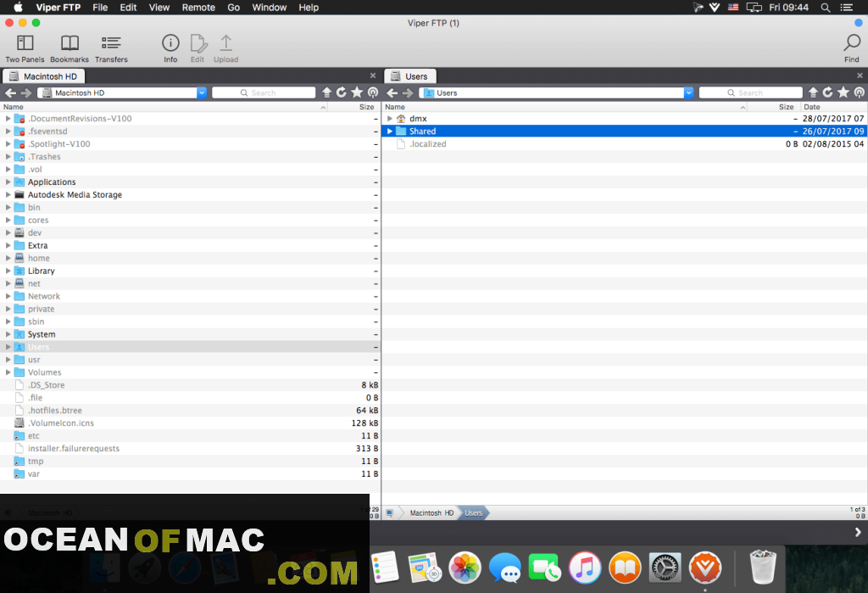The image size is (868, 593).
Task: Open the Trash in the Dock
Action: tap(763, 567)
